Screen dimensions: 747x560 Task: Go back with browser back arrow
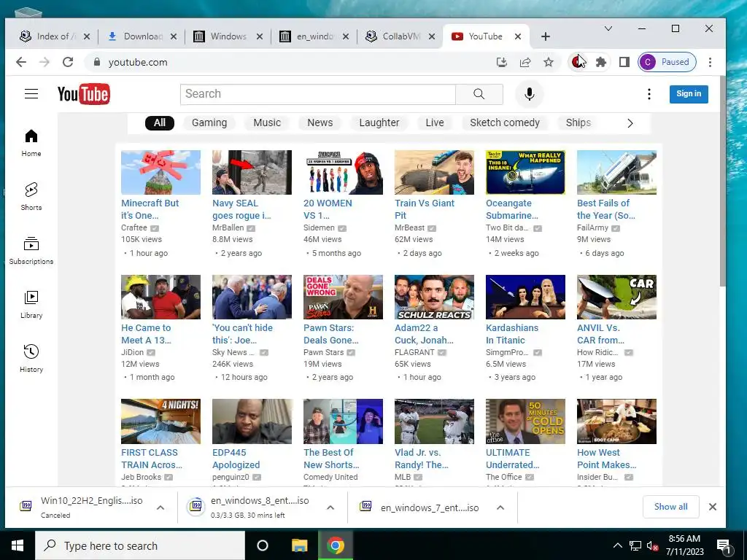click(x=21, y=62)
